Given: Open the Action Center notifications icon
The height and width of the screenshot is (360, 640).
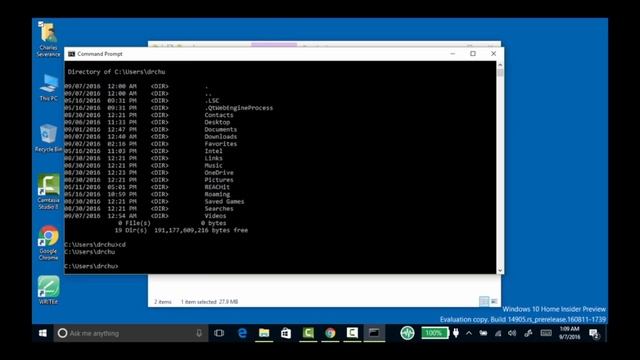Looking at the screenshot, I should [x=594, y=333].
